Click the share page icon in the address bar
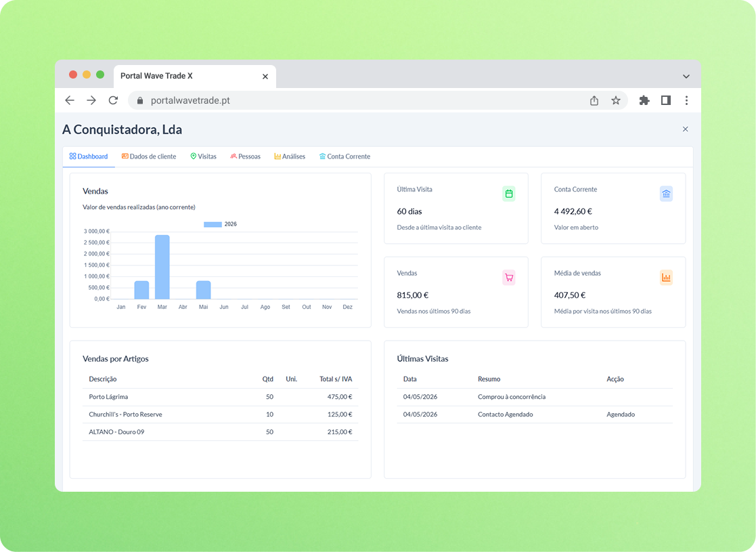Screen dimensions: 756x552 coord(594,100)
